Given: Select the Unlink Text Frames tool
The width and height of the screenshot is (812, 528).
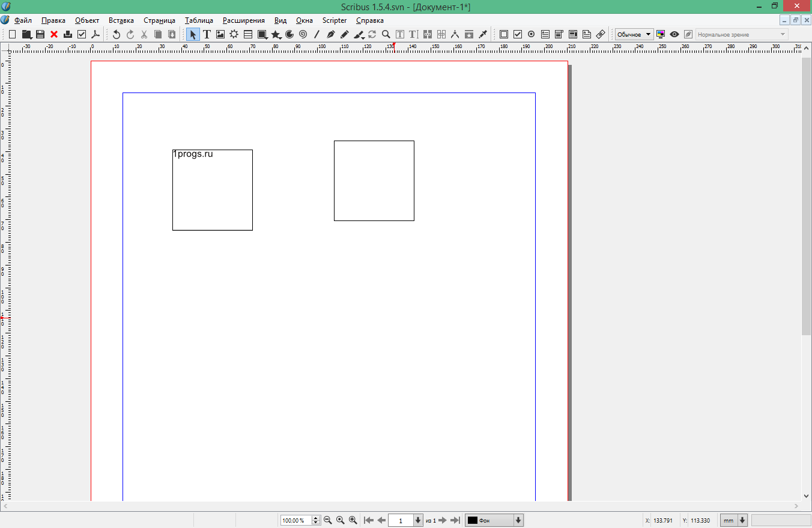Looking at the screenshot, I should point(441,34).
